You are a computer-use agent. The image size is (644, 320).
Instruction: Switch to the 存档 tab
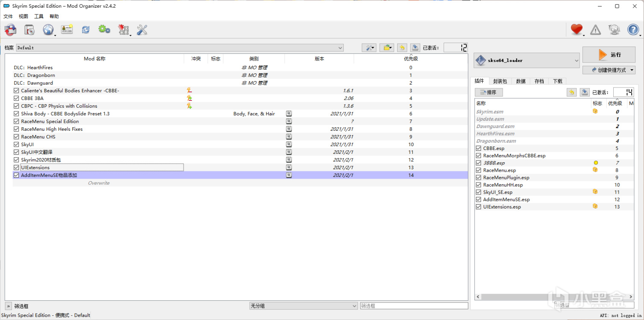pyautogui.click(x=539, y=81)
